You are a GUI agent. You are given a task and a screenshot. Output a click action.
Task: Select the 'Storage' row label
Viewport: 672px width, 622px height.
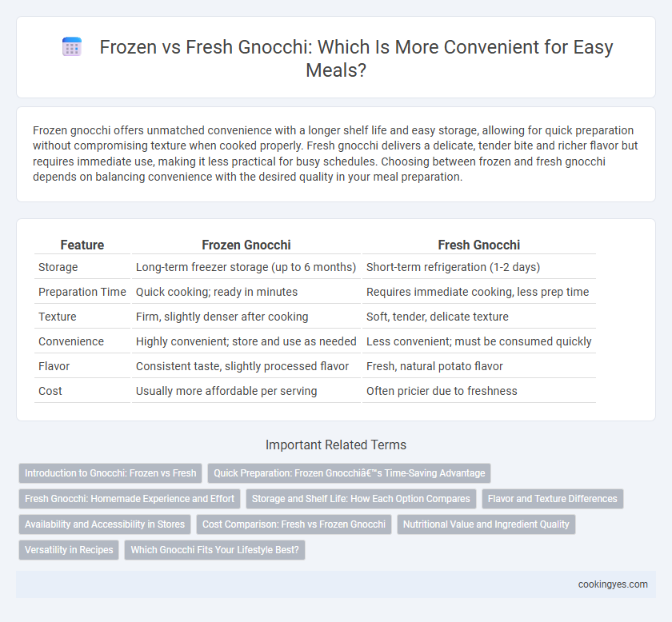pos(58,267)
